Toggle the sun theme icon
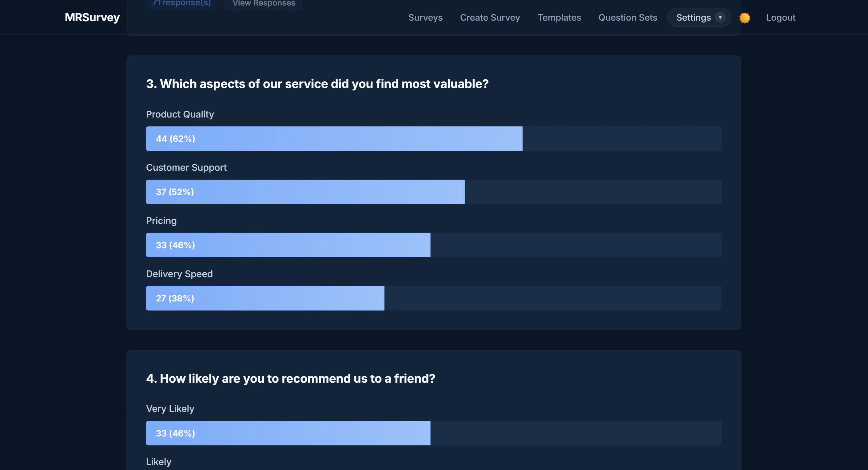This screenshot has width=868, height=470. [744, 18]
